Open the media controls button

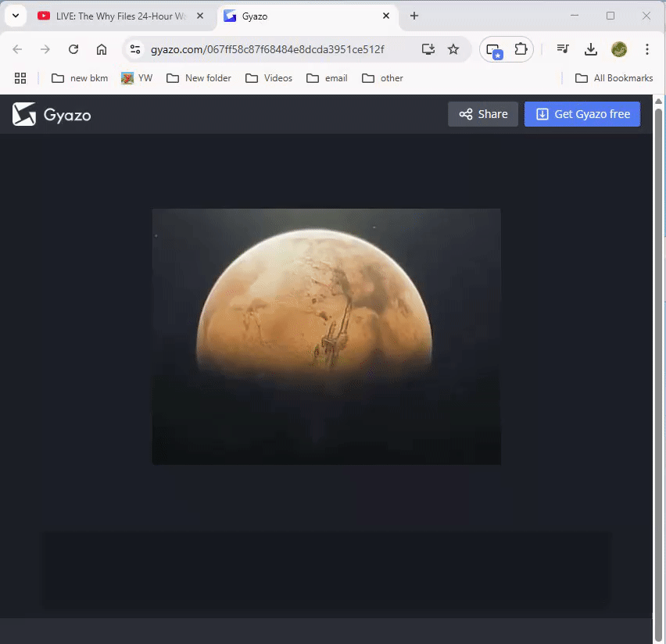(563, 49)
